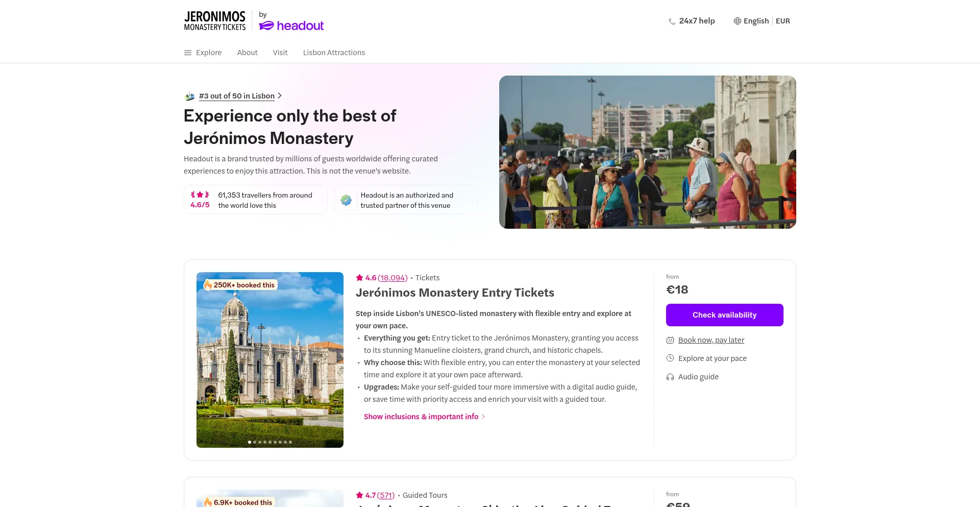The image size is (980, 507).
Task: Click the globe language icon
Action: point(737,21)
